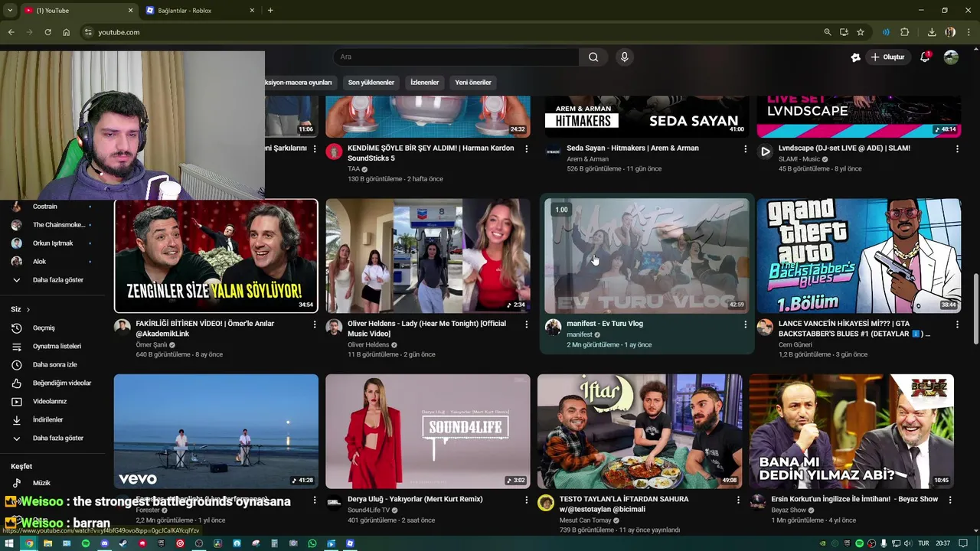This screenshot has height=551, width=980.
Task: Open options menu for Oliver Heldens Lady video
Action: (526, 324)
